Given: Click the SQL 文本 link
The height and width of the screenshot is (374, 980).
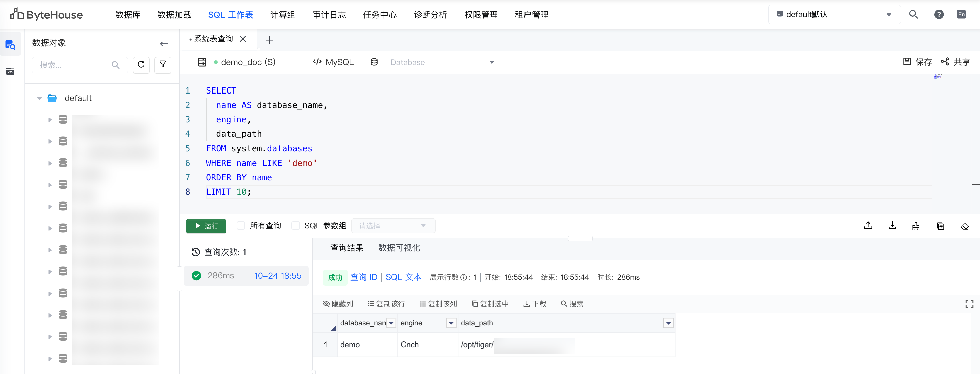Looking at the screenshot, I should (x=403, y=277).
